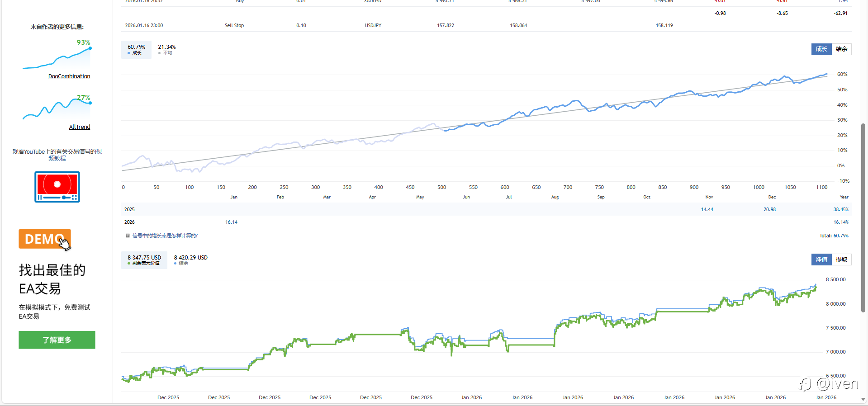
Task: Toggle the 60.79% growth series
Action: [x=136, y=49]
